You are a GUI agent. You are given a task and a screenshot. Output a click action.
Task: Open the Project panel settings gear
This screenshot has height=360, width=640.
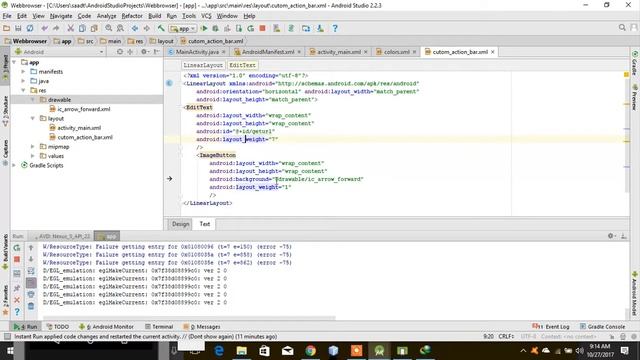pyautogui.click(x=144, y=52)
